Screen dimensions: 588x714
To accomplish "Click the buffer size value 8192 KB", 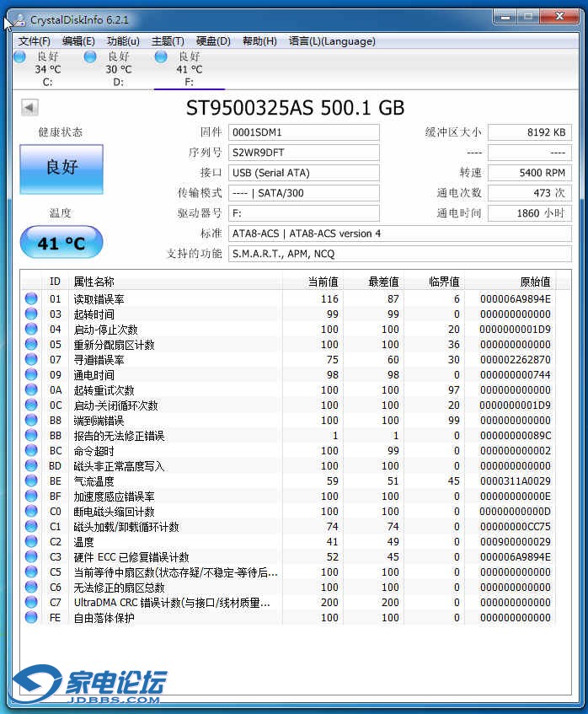I will [x=530, y=132].
